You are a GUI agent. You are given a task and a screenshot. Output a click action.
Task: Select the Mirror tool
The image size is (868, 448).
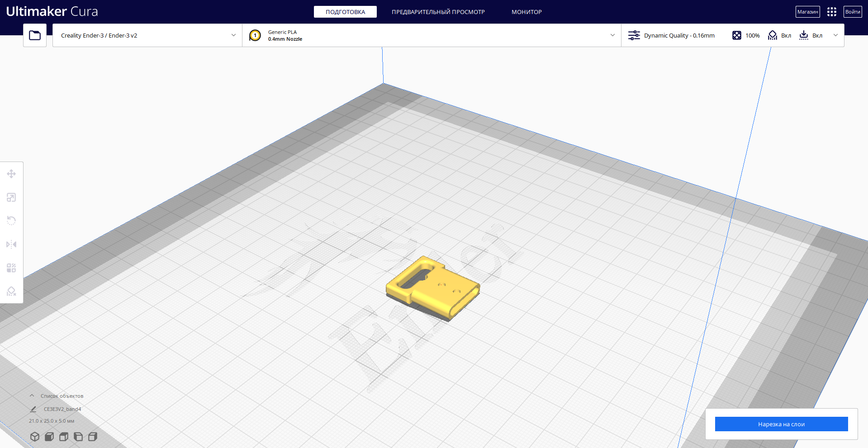coord(11,244)
